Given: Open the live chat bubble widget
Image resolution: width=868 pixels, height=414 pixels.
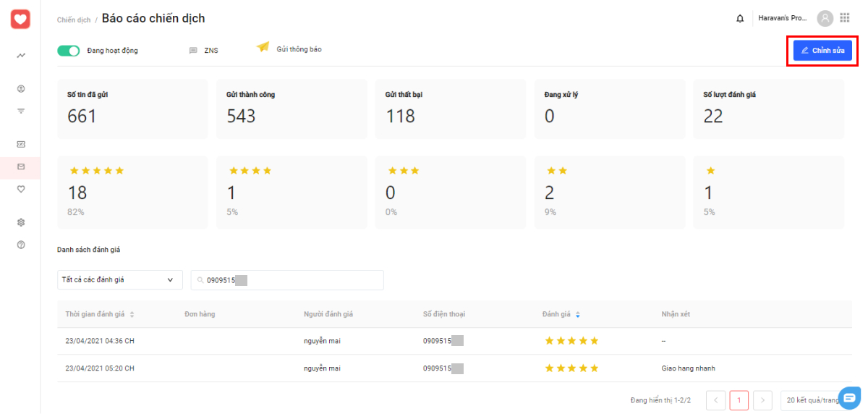Looking at the screenshot, I should pyautogui.click(x=850, y=397).
